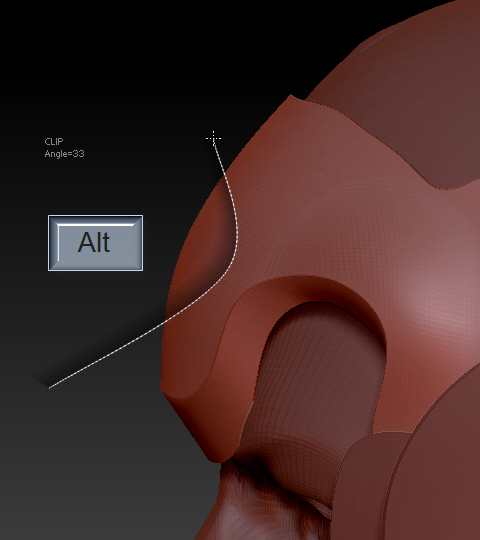Click the gray canvas area below the Alt overlay
Screen dimensions: 480x540
[86, 465]
